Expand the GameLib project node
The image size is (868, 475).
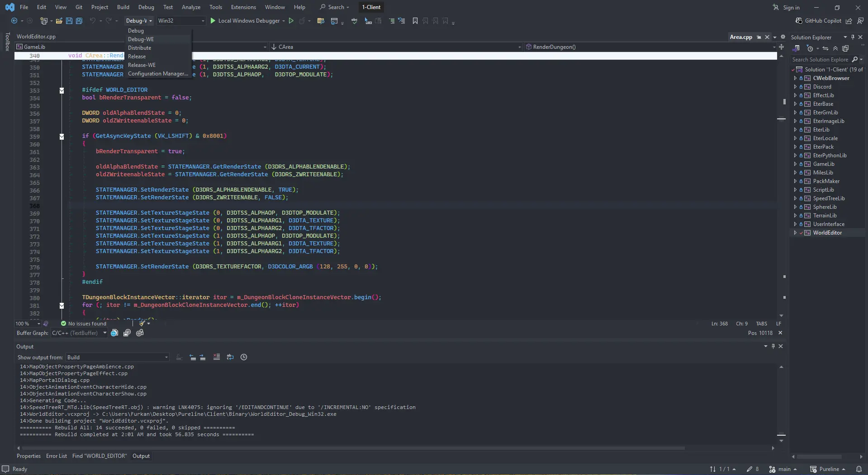click(x=795, y=164)
